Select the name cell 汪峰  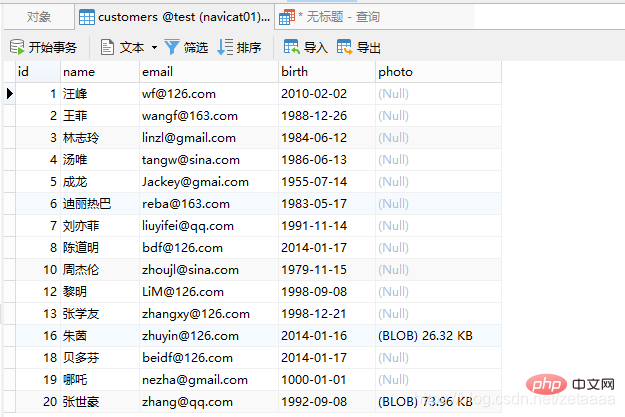click(x=100, y=94)
